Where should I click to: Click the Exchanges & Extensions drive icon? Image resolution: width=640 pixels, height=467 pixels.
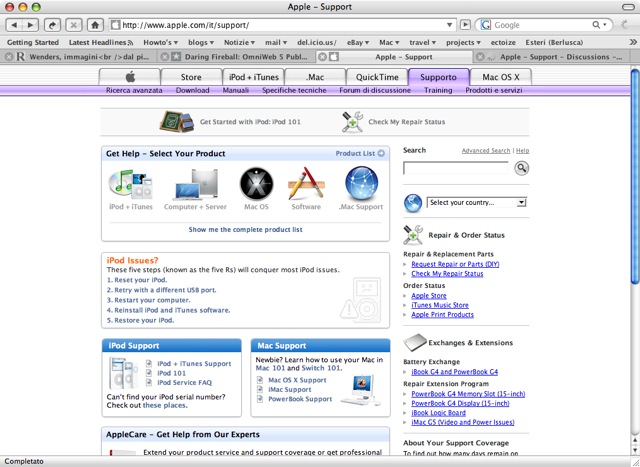click(415, 342)
